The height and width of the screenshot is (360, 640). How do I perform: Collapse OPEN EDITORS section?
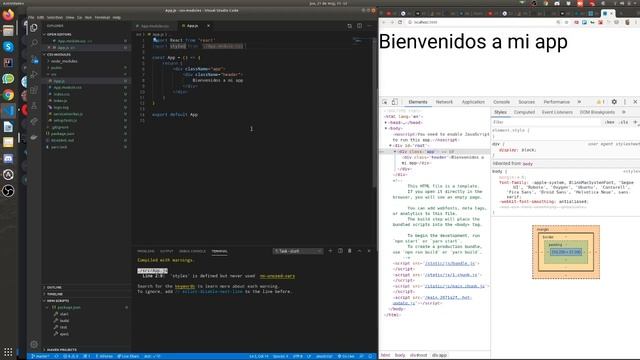[x=59, y=34]
